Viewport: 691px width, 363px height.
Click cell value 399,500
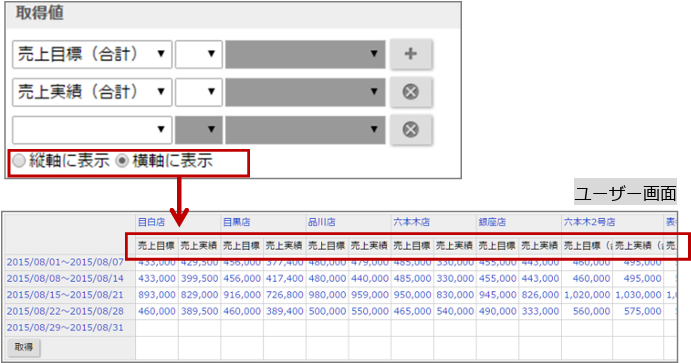pos(199,278)
